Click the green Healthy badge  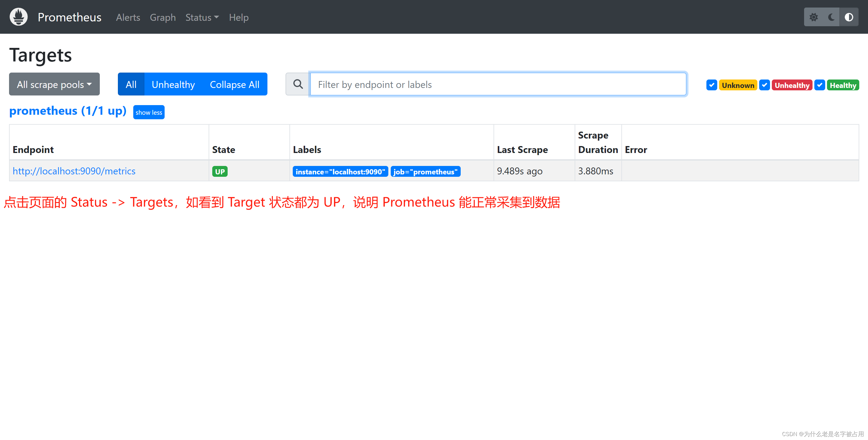pos(843,85)
